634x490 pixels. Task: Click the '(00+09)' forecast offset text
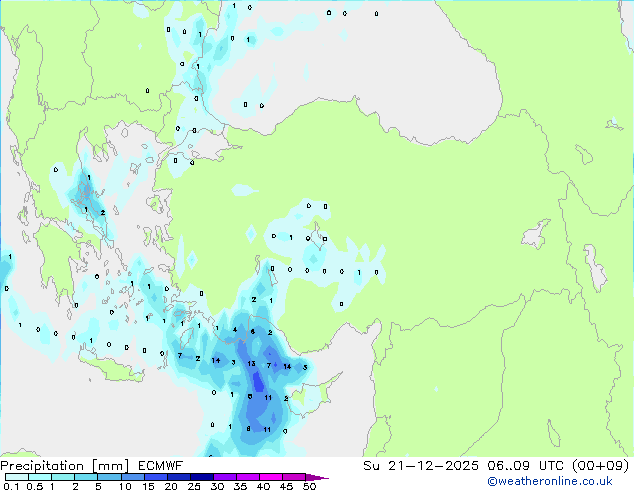click(x=600, y=466)
